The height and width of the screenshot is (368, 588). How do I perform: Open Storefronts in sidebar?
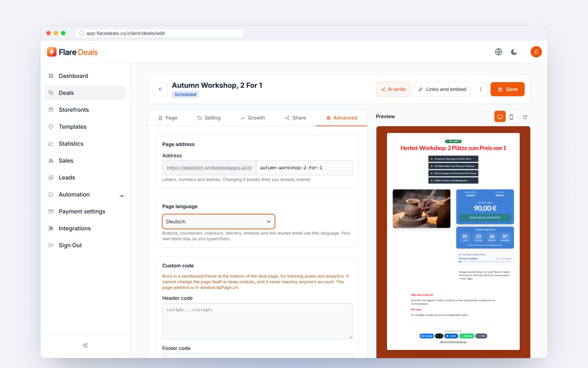85,110
